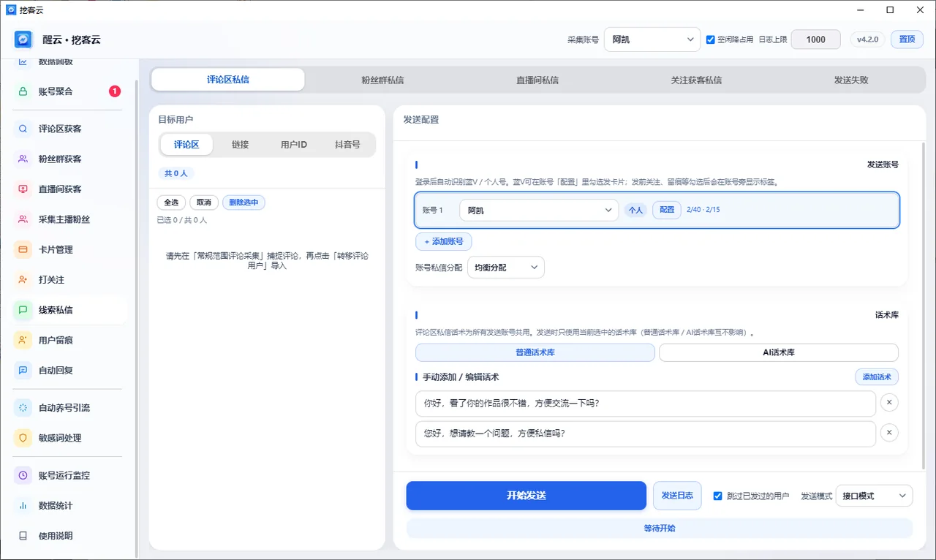The height and width of the screenshot is (560, 936).
Task: Click the 数据统计 chart icon
Action: [x=23, y=505]
